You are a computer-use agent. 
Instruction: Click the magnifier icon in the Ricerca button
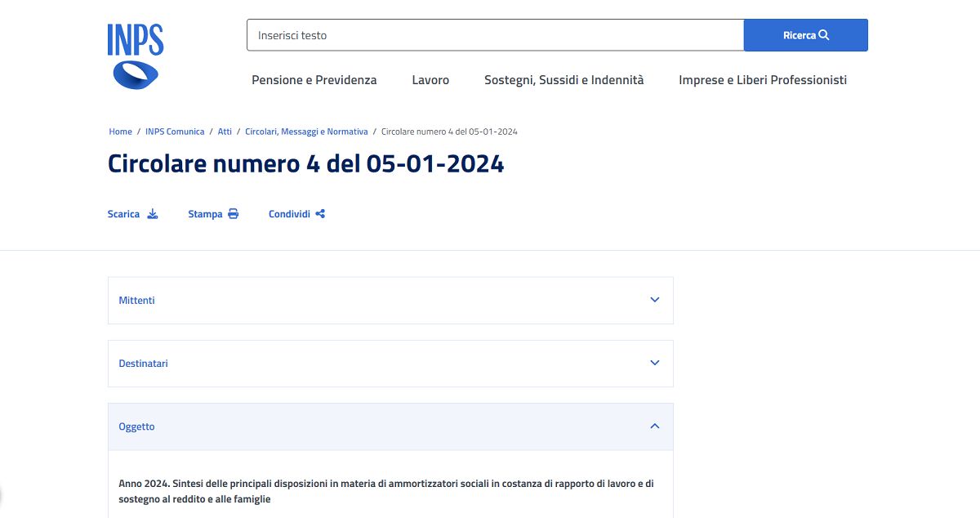pos(824,35)
